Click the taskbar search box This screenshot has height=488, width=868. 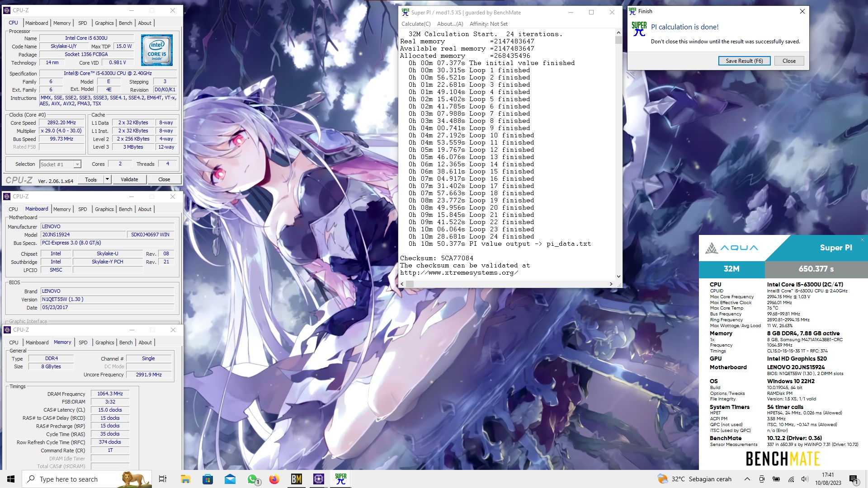click(86, 479)
